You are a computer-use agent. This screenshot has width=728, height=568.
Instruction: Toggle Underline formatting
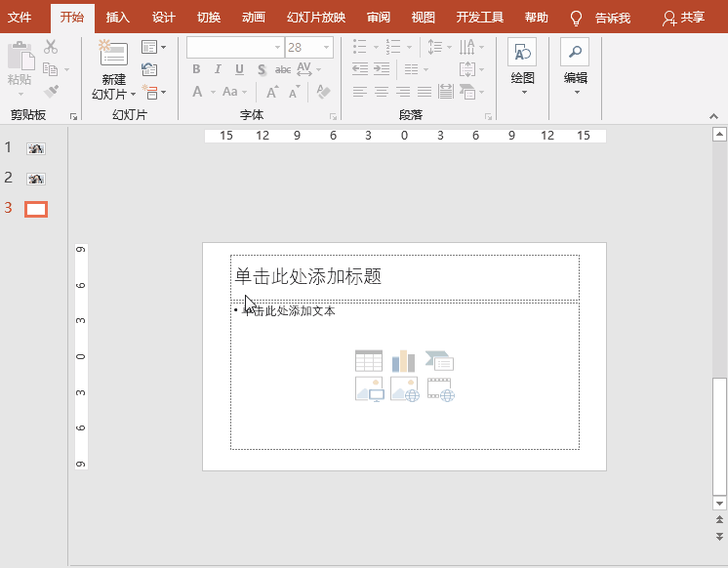[x=239, y=69]
